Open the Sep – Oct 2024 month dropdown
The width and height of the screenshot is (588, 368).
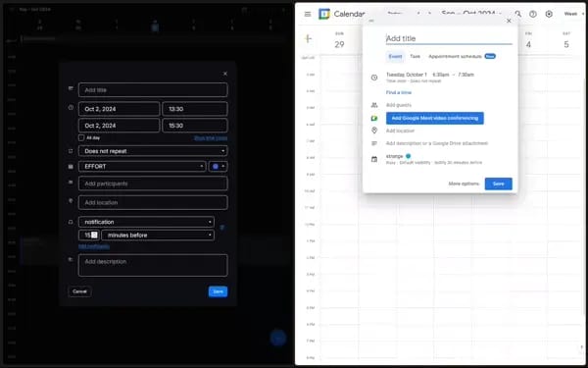click(471, 14)
